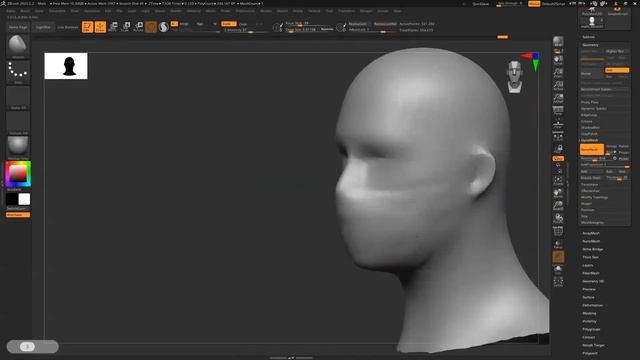
Task: Click the AAHalf icon
Action: pyautogui.click(x=558, y=98)
